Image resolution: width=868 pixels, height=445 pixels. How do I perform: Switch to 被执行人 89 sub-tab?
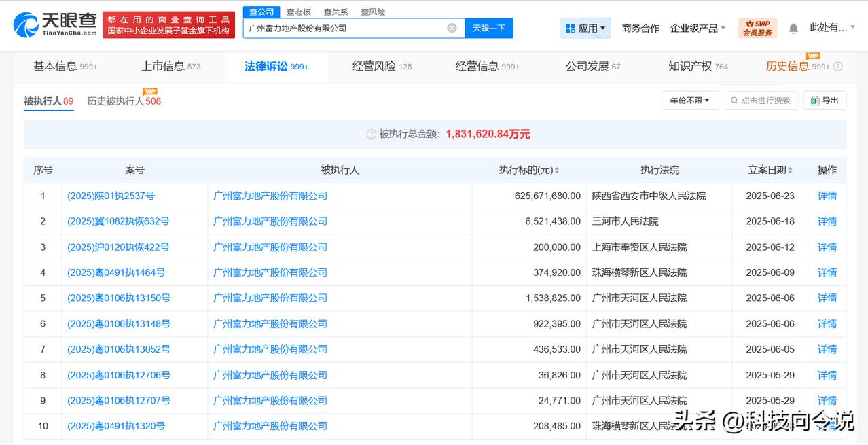(49, 101)
